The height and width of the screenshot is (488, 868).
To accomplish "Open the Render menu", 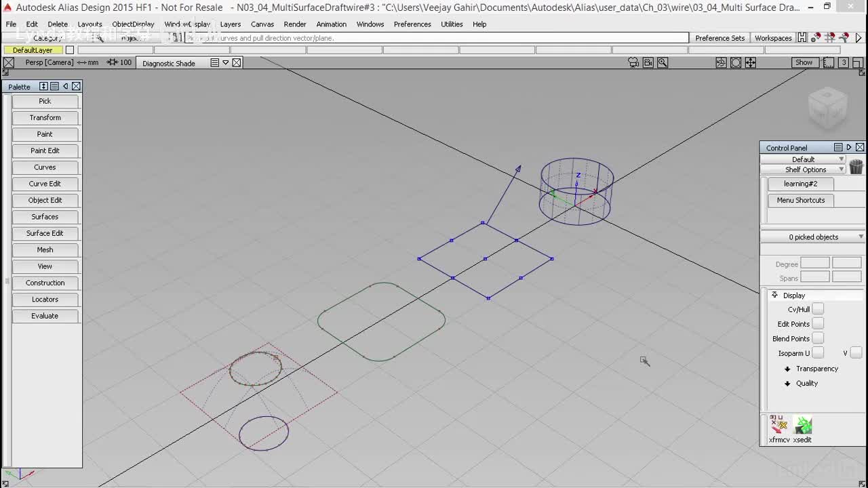I will (x=295, y=24).
